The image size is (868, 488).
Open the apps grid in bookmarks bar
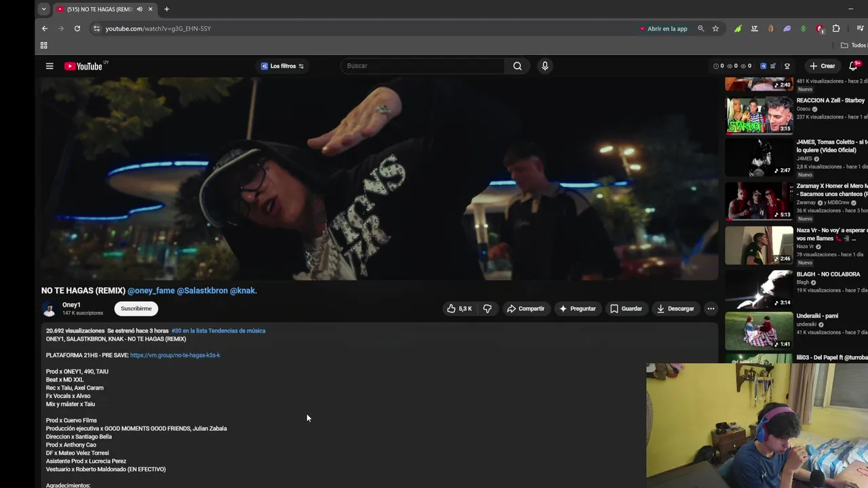coord(43,45)
